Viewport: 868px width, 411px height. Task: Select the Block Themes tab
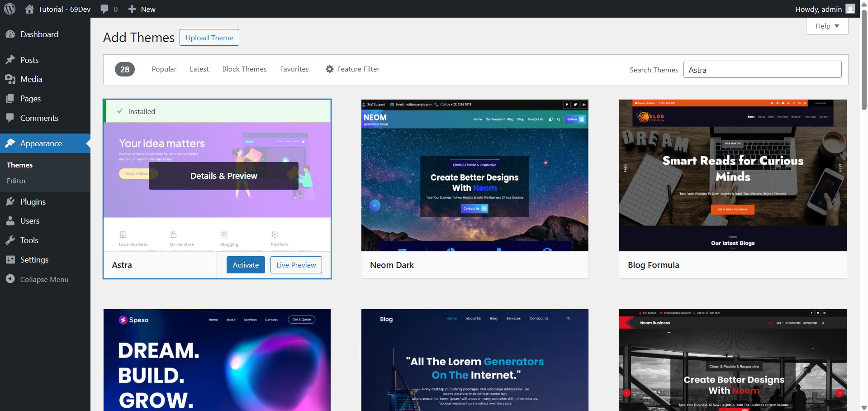(244, 69)
